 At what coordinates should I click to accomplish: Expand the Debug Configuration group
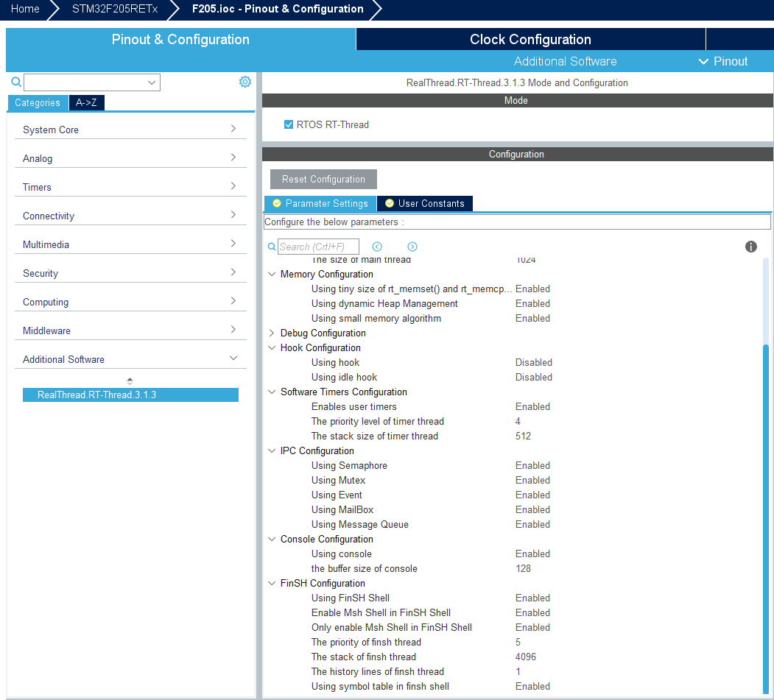(x=272, y=333)
